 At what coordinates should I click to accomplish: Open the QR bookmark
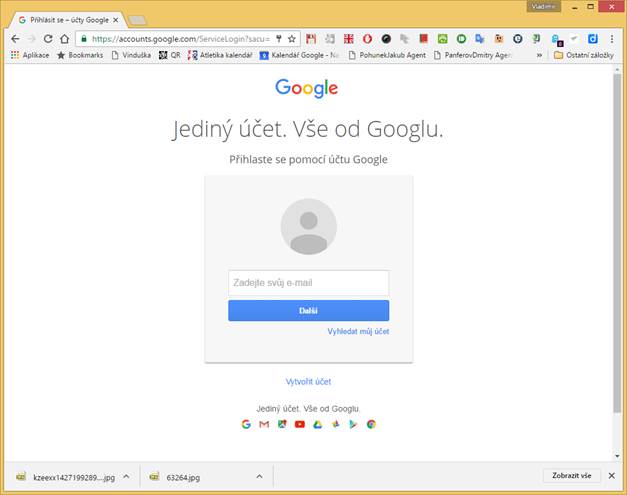click(x=170, y=55)
